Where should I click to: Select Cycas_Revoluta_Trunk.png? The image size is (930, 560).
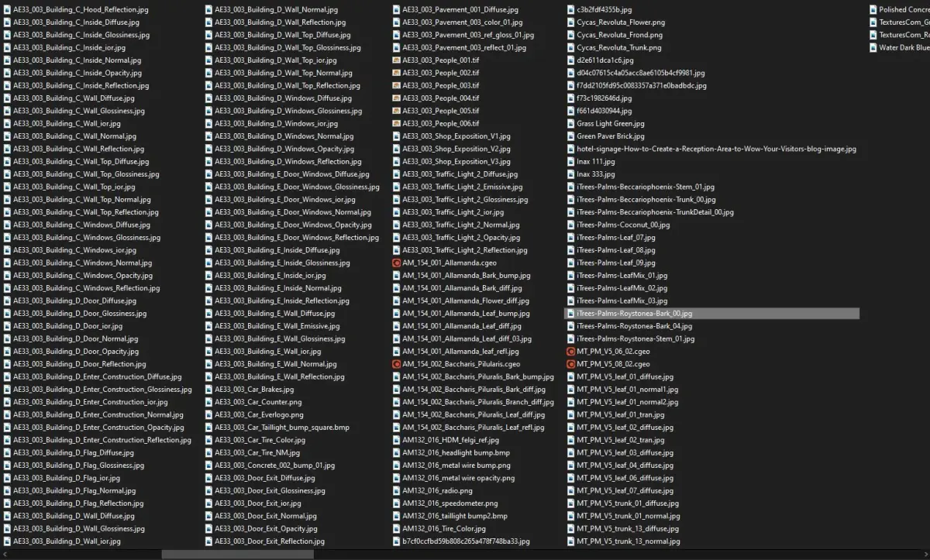pos(619,47)
